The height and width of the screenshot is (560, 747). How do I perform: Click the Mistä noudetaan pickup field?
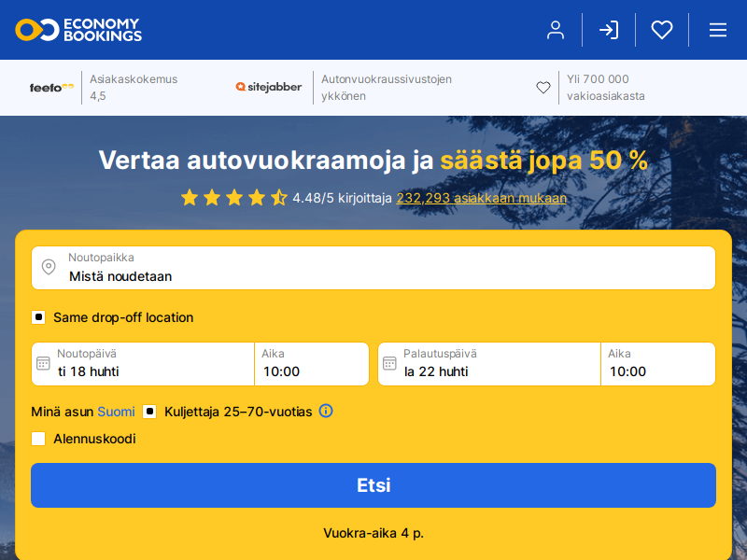tap(373, 268)
